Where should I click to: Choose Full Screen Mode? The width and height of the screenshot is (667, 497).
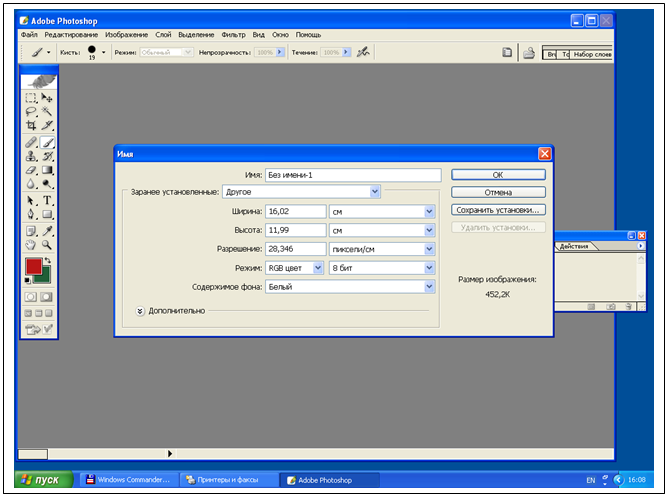(x=49, y=313)
